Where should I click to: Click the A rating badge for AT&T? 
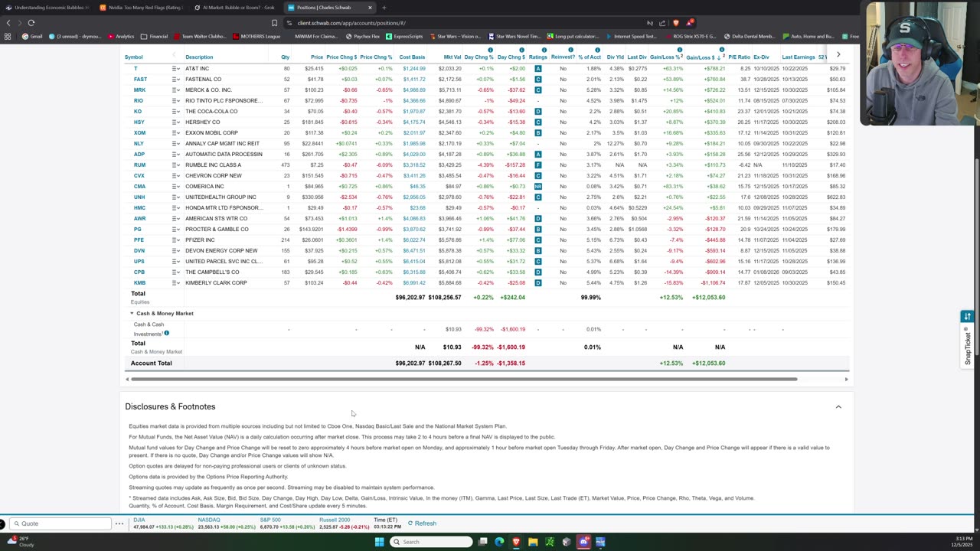tap(538, 69)
